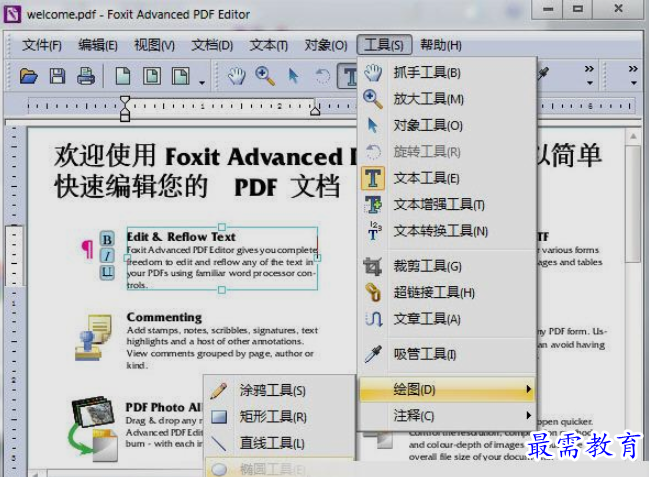Open the 视图(V) menu
The height and width of the screenshot is (477, 649).
pyautogui.click(x=154, y=45)
